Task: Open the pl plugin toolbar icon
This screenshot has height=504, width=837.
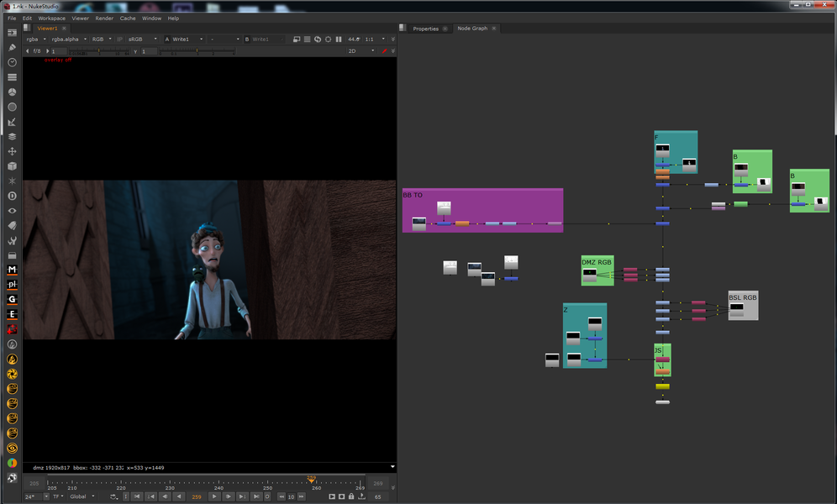Action: tap(12, 285)
